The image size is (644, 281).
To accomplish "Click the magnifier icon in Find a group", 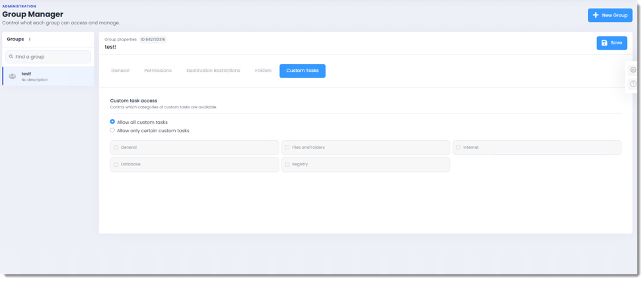I will [11, 57].
